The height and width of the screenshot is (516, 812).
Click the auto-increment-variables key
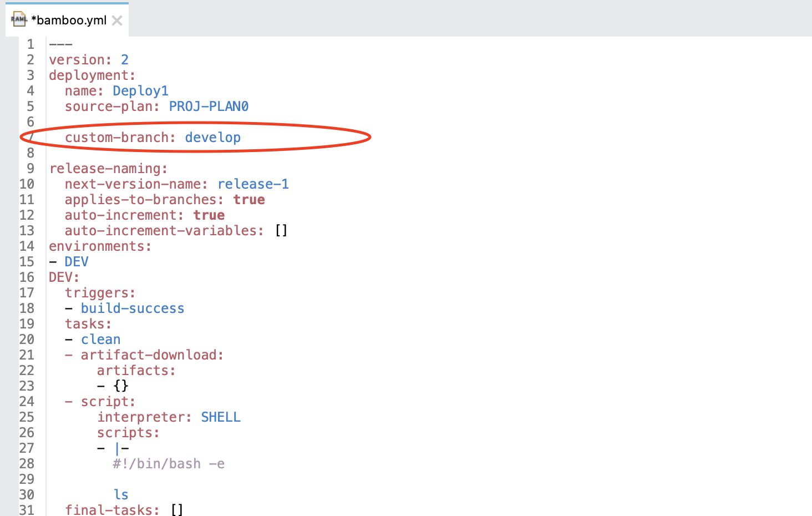click(164, 231)
